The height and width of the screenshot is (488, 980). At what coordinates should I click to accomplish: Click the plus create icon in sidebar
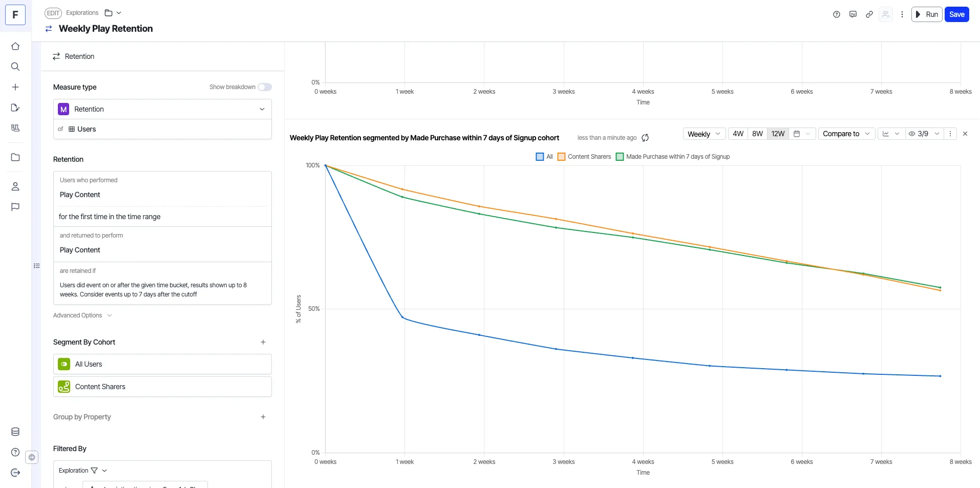[15, 87]
